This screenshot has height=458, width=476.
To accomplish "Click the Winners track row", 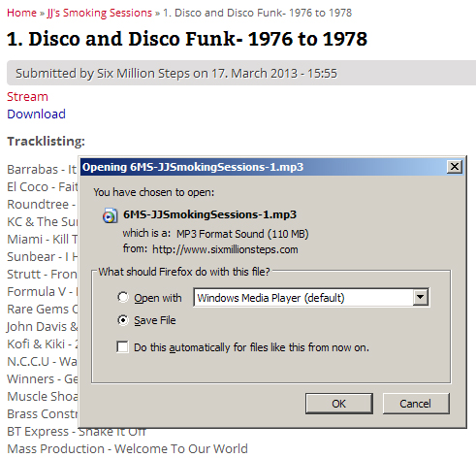I will tap(43, 378).
